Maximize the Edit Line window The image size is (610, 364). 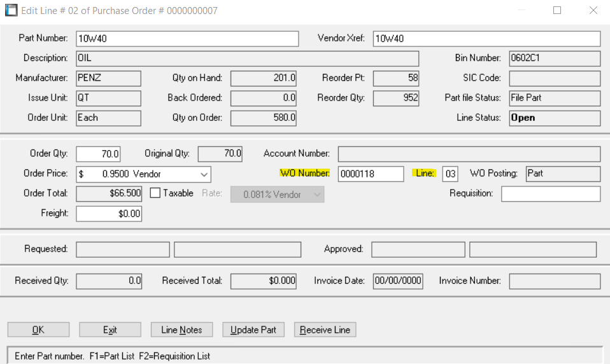(557, 10)
